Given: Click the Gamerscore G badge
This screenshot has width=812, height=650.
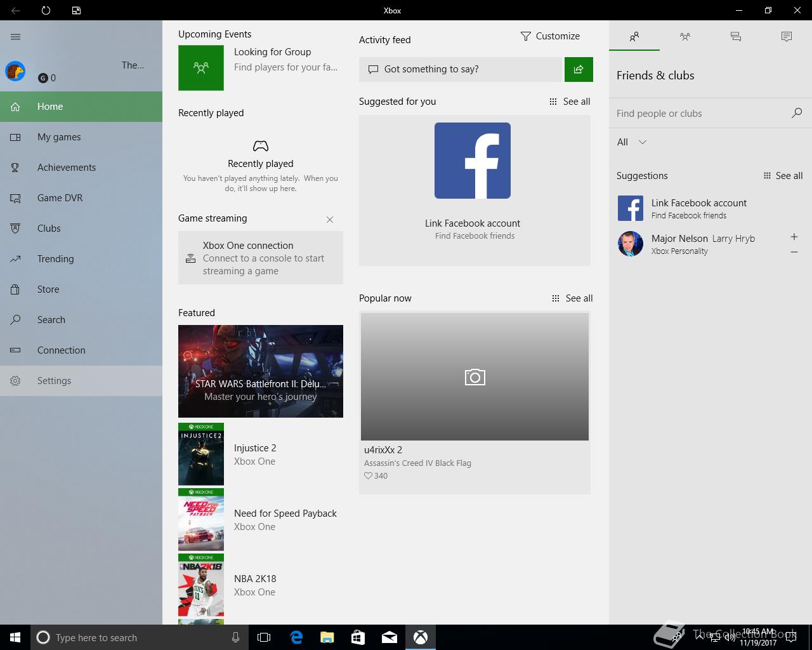Looking at the screenshot, I should click(43, 78).
